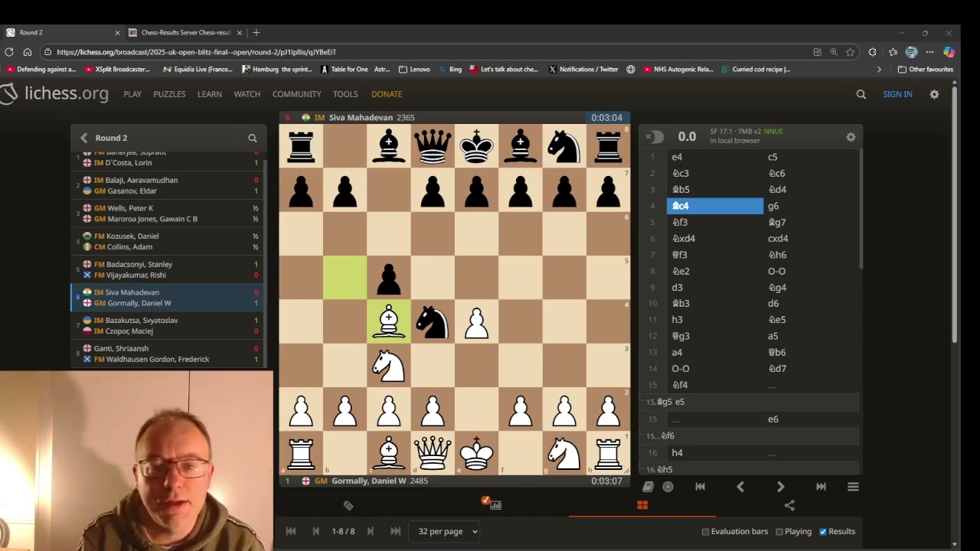The height and width of the screenshot is (551, 980).
Task: Open engine settings gear in analysis panel
Action: [x=851, y=137]
